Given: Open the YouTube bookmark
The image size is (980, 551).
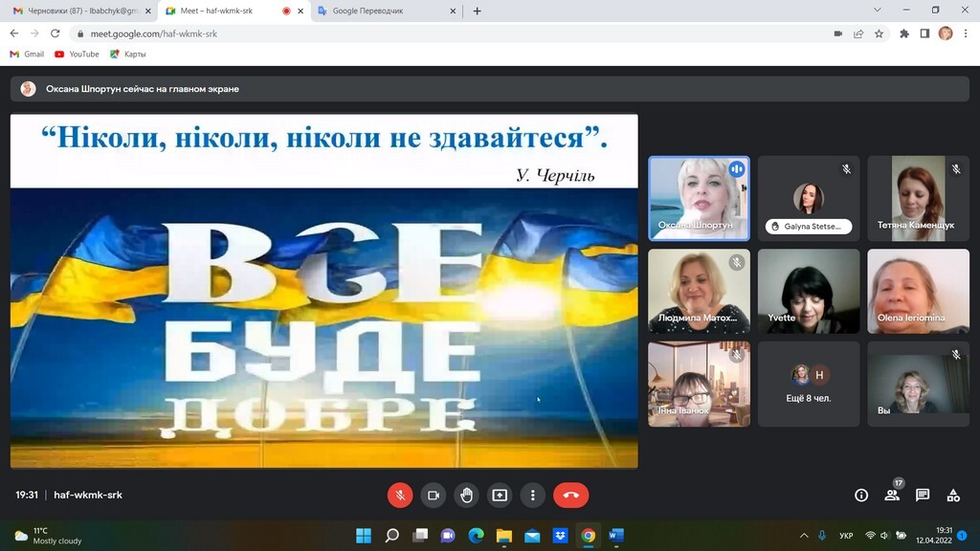Looking at the screenshot, I should pos(77,55).
